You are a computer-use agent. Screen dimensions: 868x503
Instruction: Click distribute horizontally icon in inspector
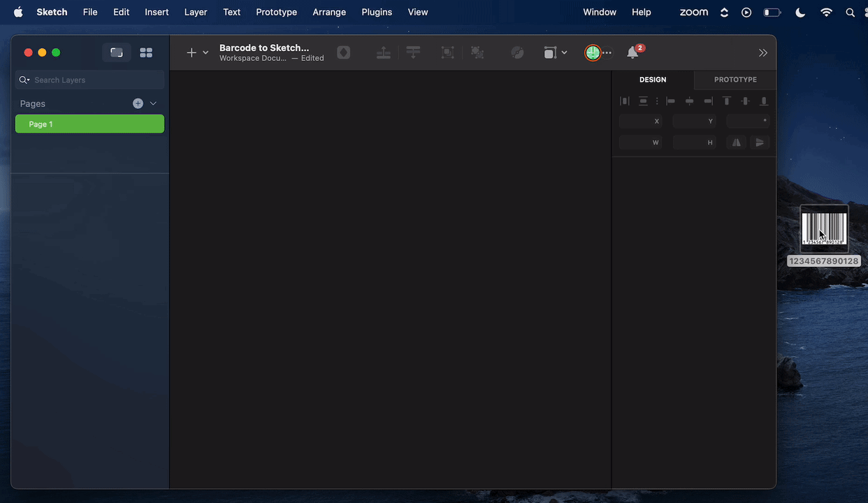(625, 101)
